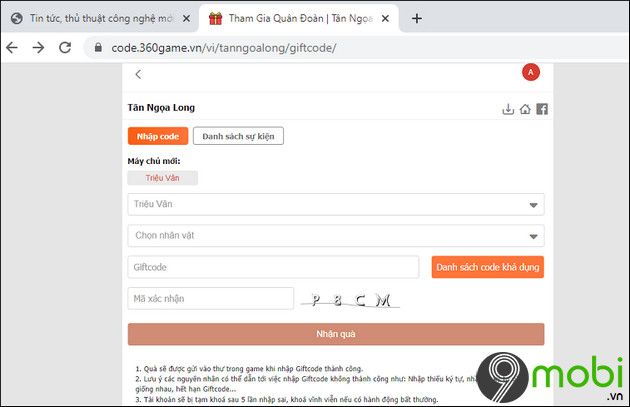630x407 pixels.
Task: Click the captcha image 'P8CM'
Action: (x=350, y=300)
